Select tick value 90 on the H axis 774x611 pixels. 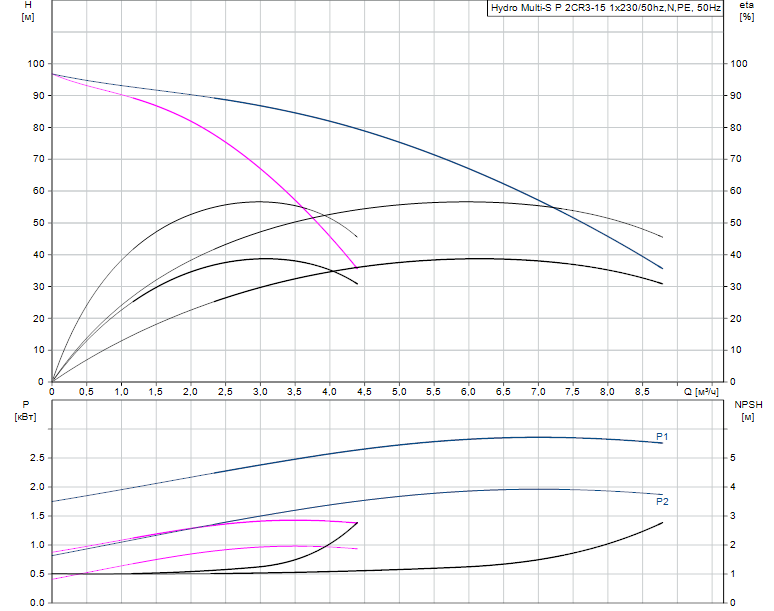click(39, 96)
